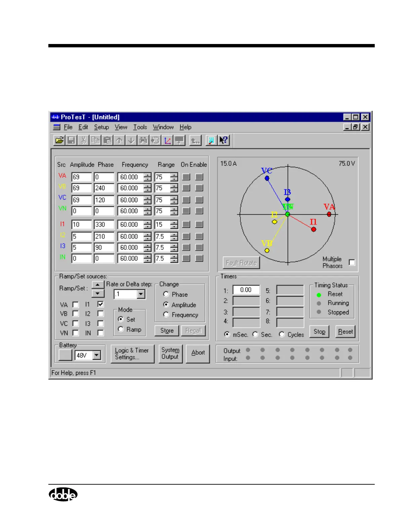Select the Phase change radio button

(166, 294)
